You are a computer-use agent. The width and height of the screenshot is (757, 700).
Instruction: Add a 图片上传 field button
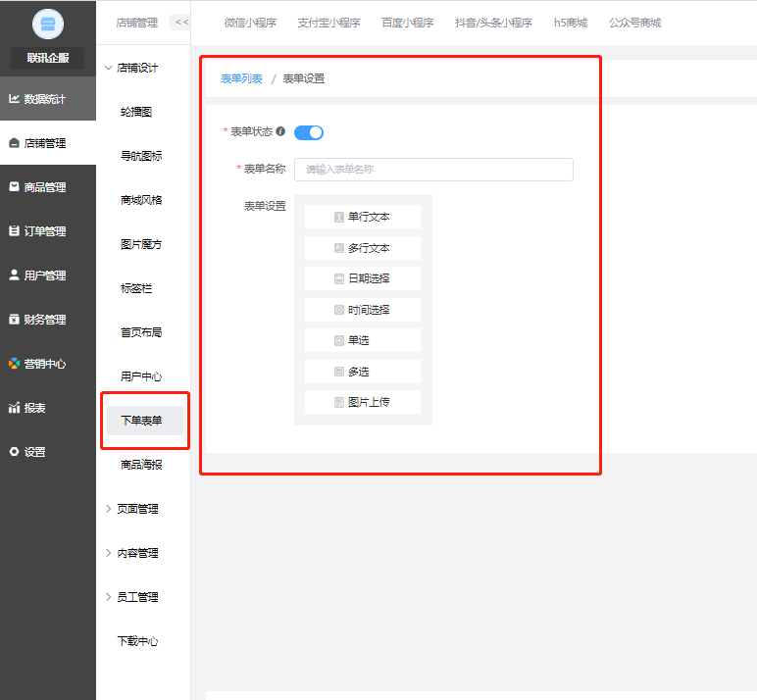click(363, 402)
